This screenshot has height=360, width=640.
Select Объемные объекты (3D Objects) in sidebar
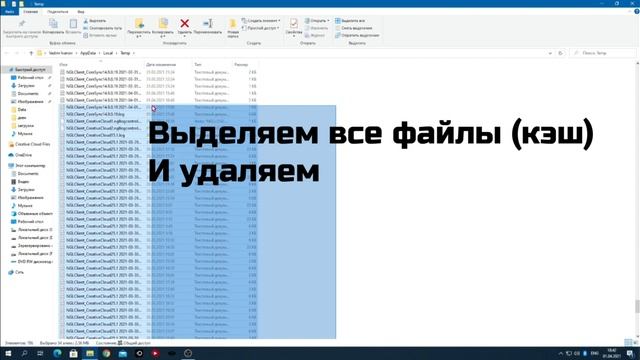tap(32, 214)
